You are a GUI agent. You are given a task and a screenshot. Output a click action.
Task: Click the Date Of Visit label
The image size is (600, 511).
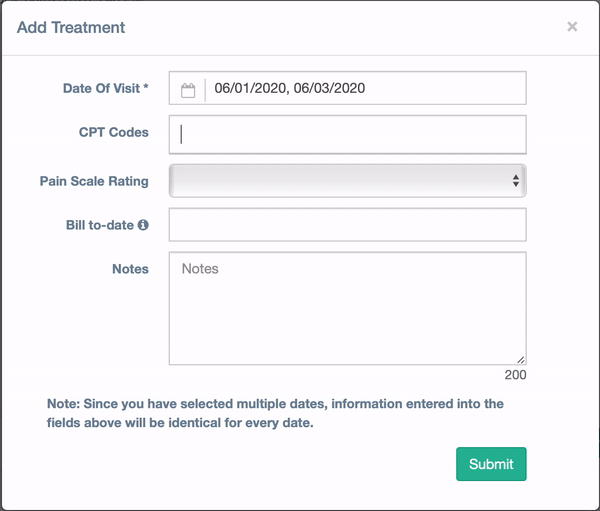(x=106, y=88)
